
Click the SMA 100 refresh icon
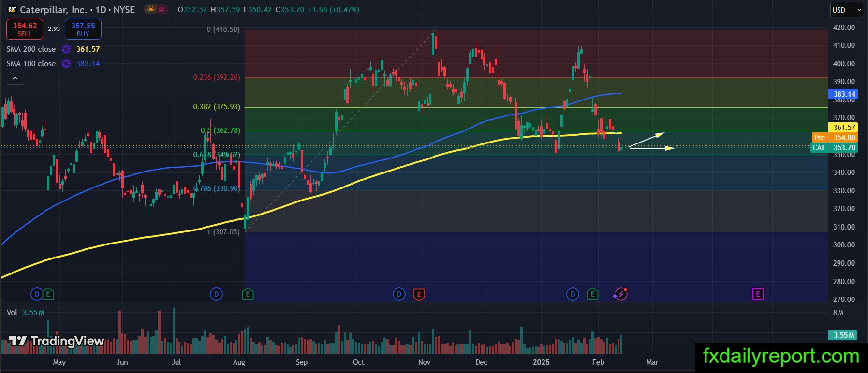[66, 64]
